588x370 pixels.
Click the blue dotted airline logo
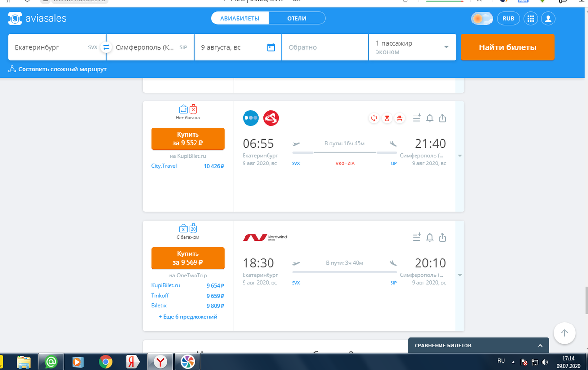point(251,118)
